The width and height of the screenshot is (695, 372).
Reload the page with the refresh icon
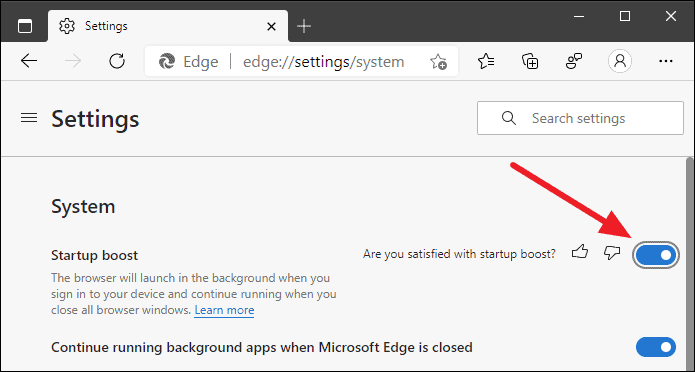117,61
